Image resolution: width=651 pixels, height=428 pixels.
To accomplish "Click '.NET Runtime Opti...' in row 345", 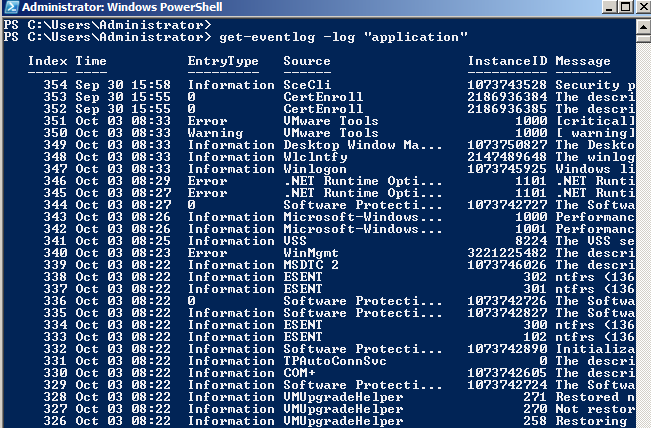I will [x=363, y=193].
